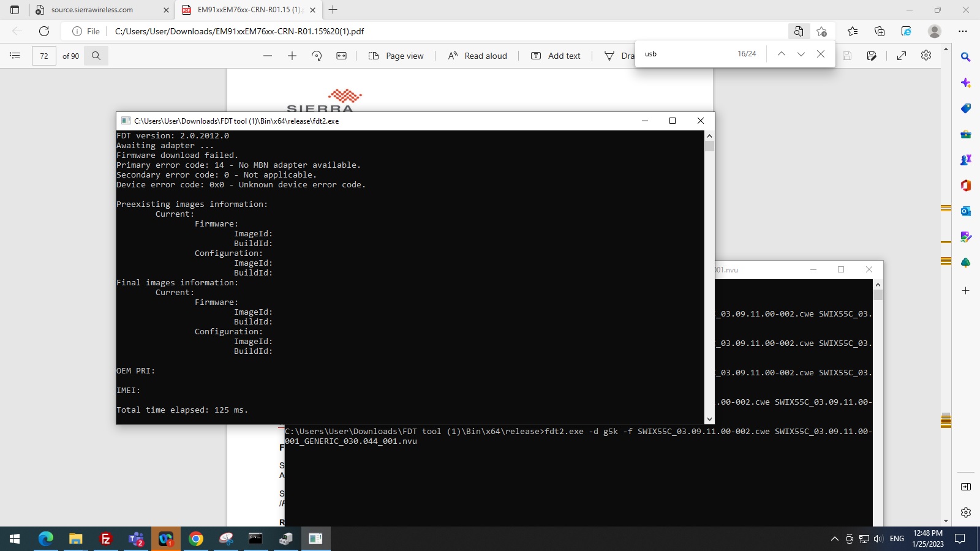Start Read aloud for the PDF

coord(477,56)
